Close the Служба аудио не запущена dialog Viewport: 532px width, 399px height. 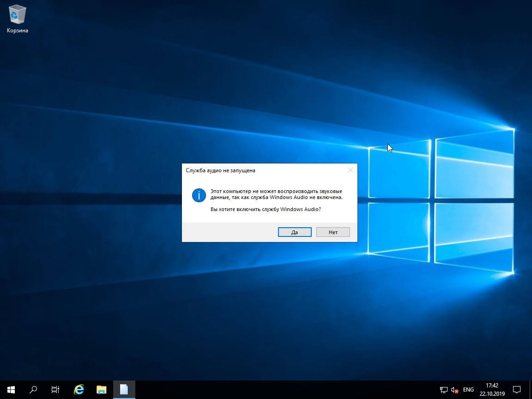350,170
